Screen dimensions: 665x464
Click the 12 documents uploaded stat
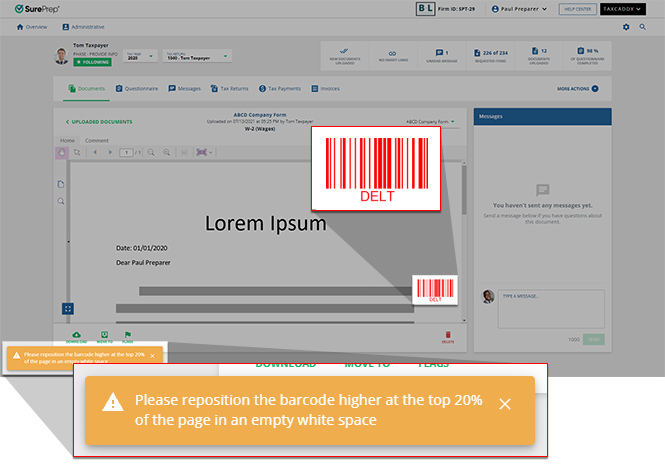coord(539,56)
